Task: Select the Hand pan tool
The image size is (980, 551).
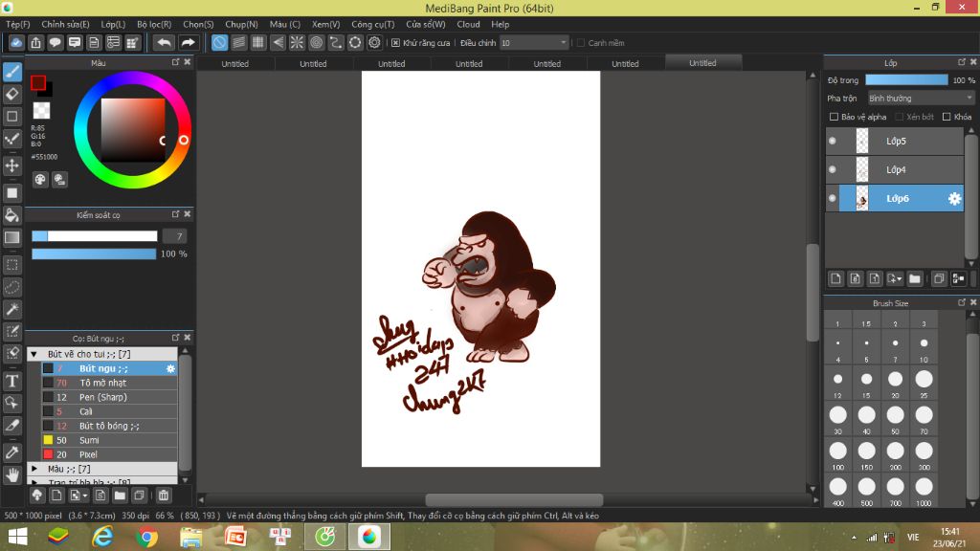Action: tap(11, 475)
